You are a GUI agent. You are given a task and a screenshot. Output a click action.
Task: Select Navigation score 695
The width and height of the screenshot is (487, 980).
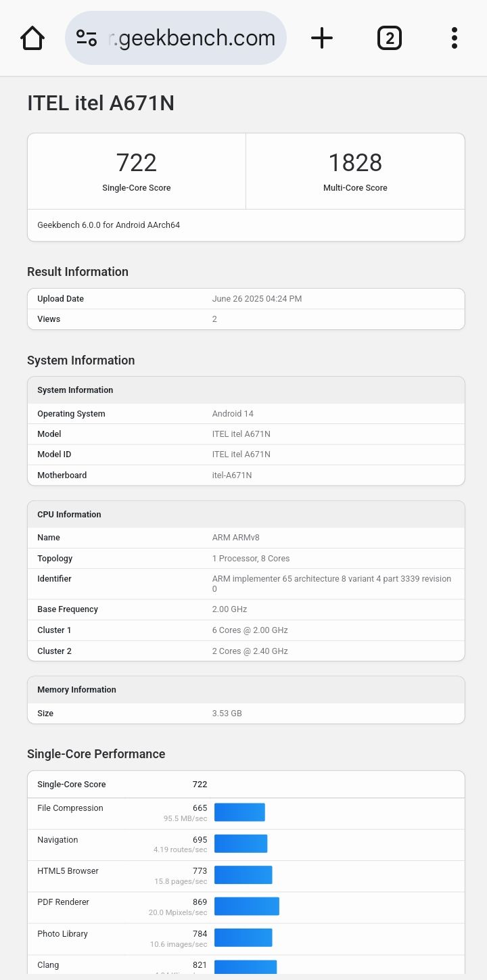pyautogui.click(x=200, y=840)
